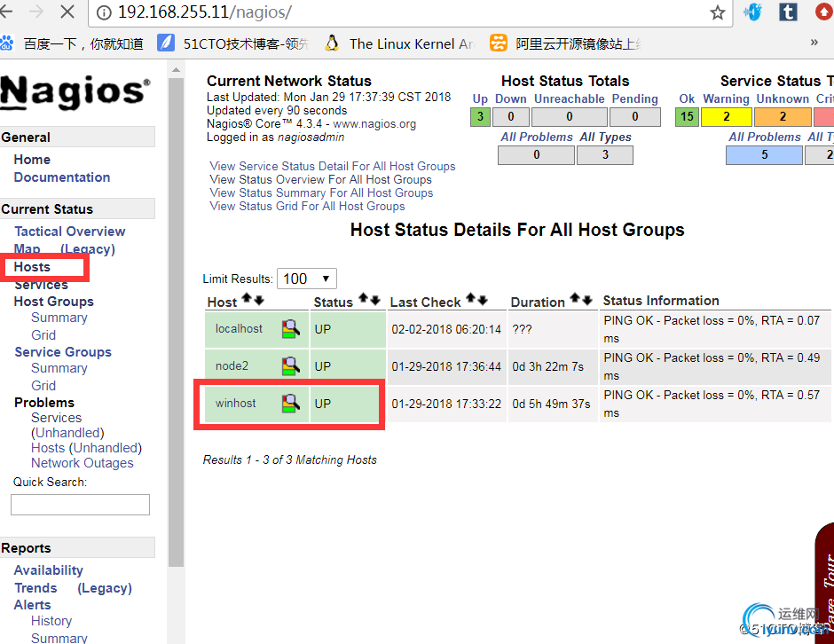Open the 51CTO blog bookmark
This screenshot has width=834, height=644.
click(233, 43)
